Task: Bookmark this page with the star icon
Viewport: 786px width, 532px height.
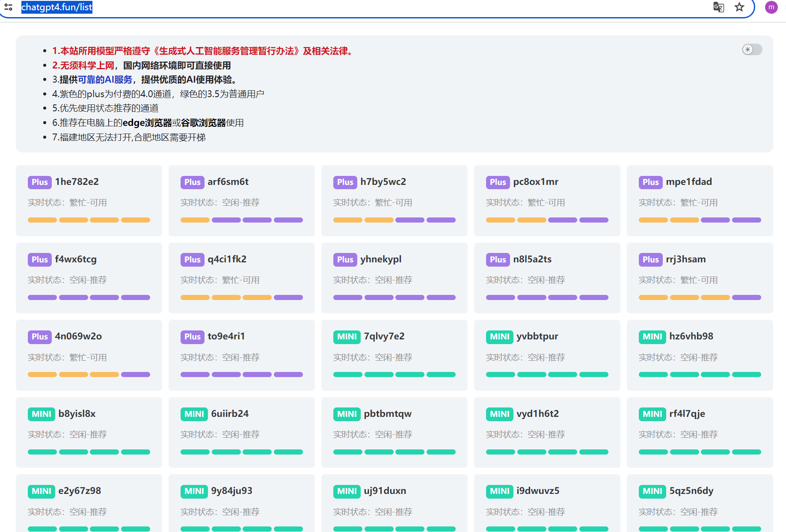Action: (x=739, y=7)
